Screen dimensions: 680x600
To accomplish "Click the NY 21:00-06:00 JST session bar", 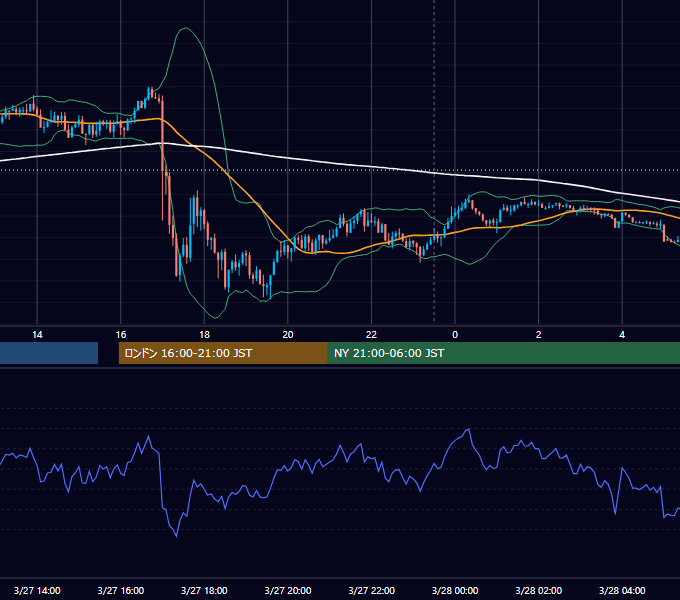I will pyautogui.click(x=504, y=353).
